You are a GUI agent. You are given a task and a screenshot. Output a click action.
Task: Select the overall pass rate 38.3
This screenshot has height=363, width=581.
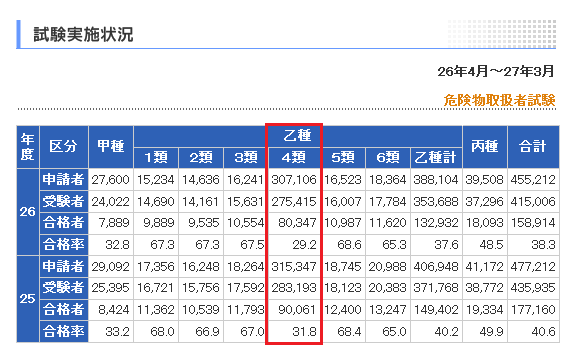(x=533, y=245)
